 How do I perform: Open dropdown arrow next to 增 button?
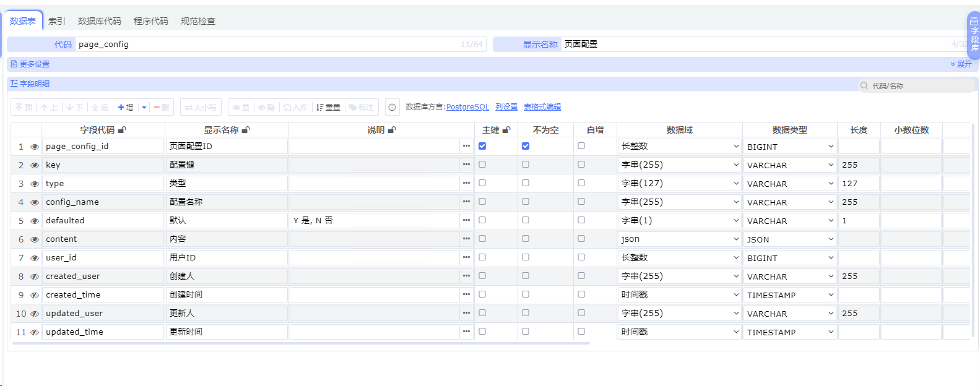pyautogui.click(x=144, y=107)
